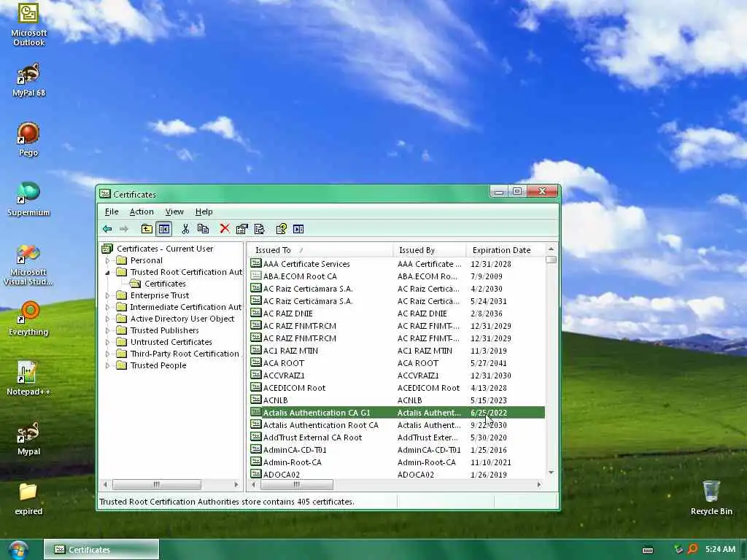
Task: Click the Windows Start orb
Action: click(18, 550)
